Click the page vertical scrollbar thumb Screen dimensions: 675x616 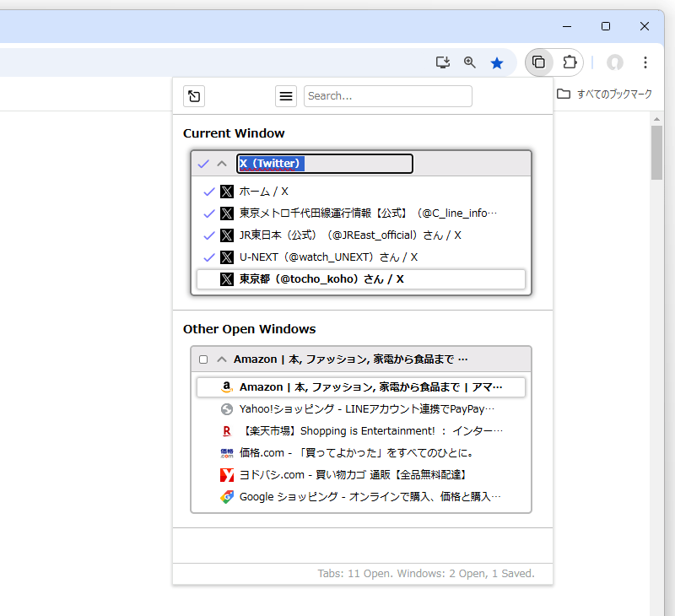coord(656,153)
